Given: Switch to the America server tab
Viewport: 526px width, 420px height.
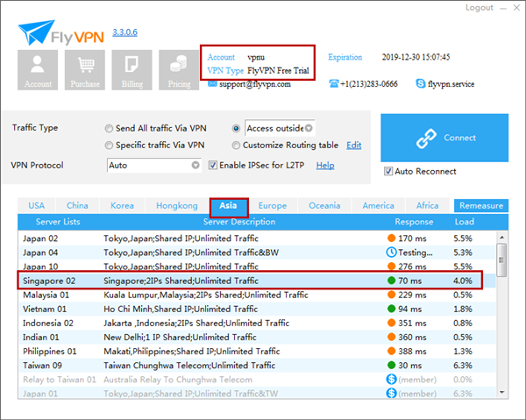Looking at the screenshot, I should 378,206.
